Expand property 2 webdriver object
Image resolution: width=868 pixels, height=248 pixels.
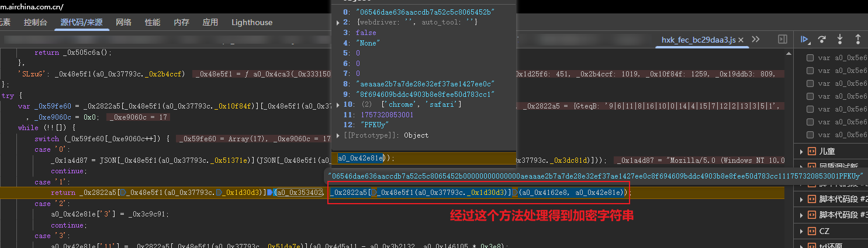click(338, 22)
